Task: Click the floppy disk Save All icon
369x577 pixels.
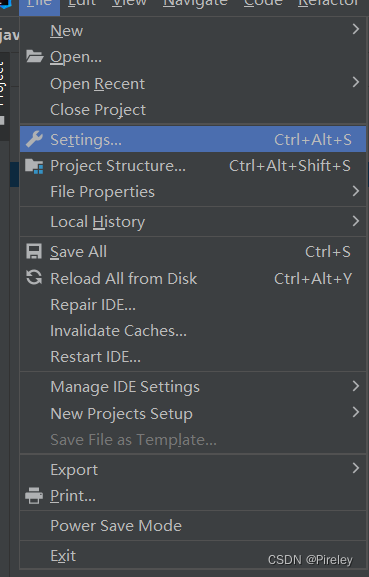Action: pyautogui.click(x=34, y=252)
